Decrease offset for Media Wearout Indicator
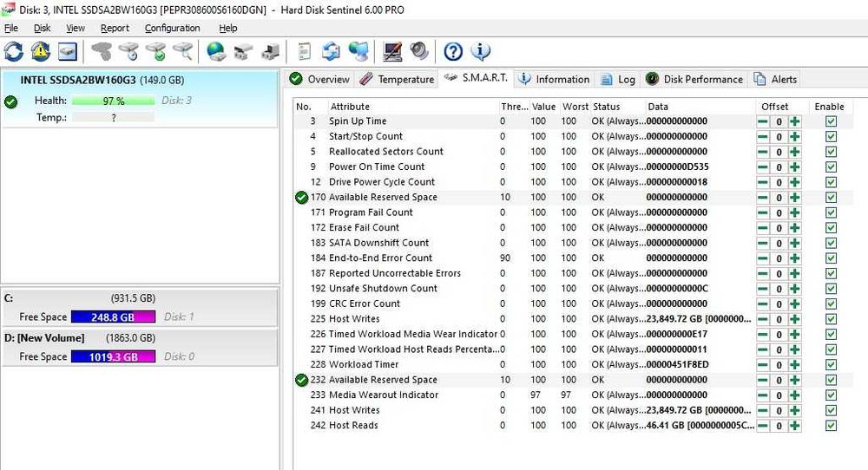The width and height of the screenshot is (868, 470). (763, 395)
